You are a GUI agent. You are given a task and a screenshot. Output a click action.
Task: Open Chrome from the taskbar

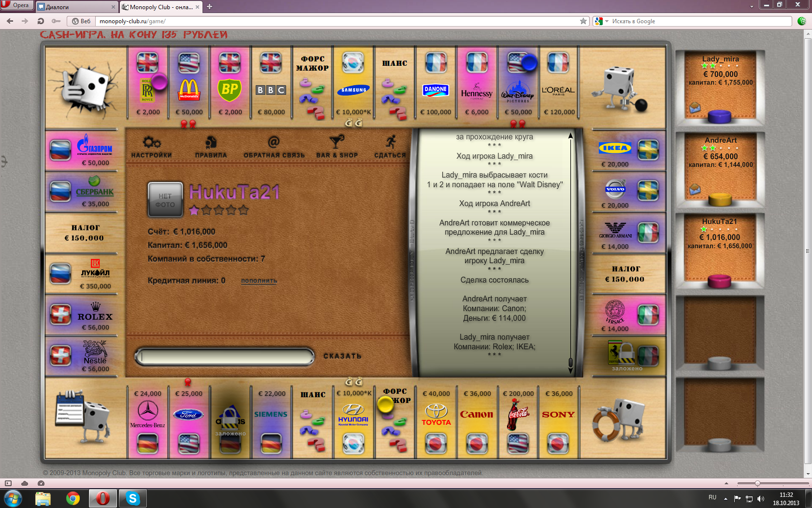pyautogui.click(x=73, y=498)
